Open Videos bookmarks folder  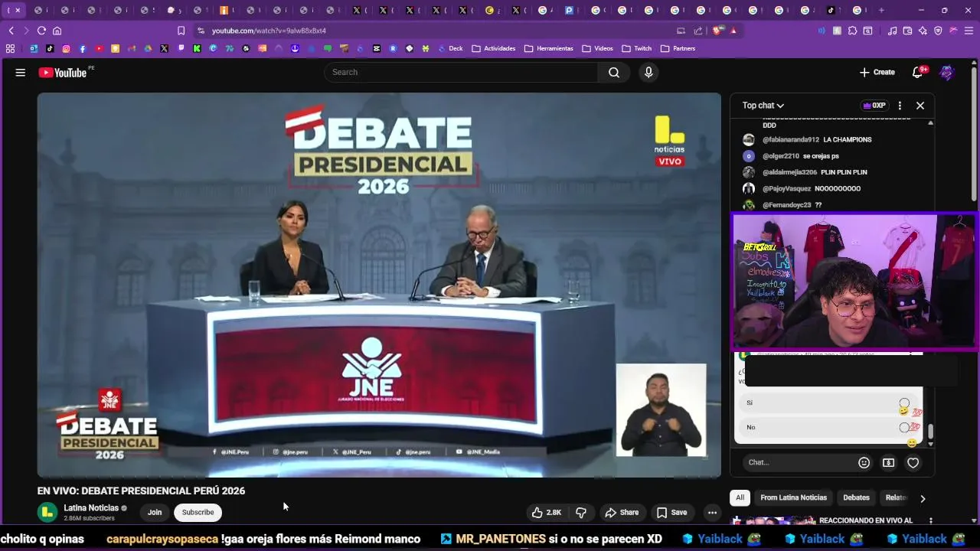(598, 48)
